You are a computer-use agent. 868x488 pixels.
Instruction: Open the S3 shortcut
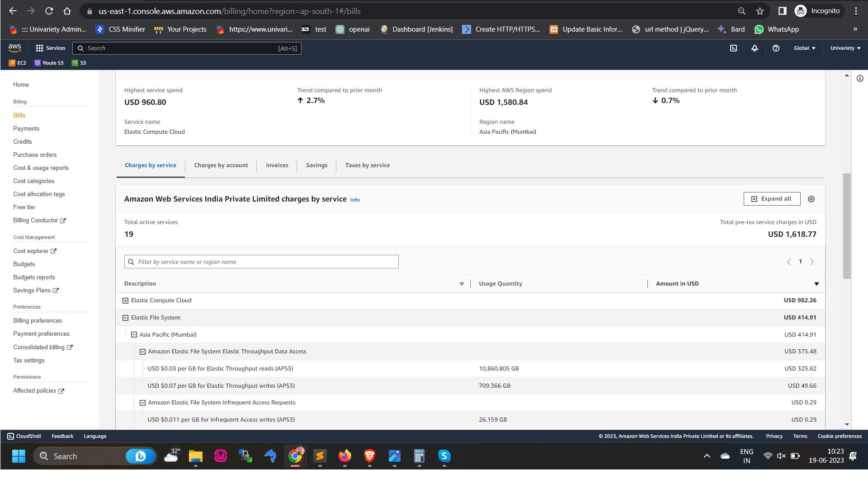[79, 63]
